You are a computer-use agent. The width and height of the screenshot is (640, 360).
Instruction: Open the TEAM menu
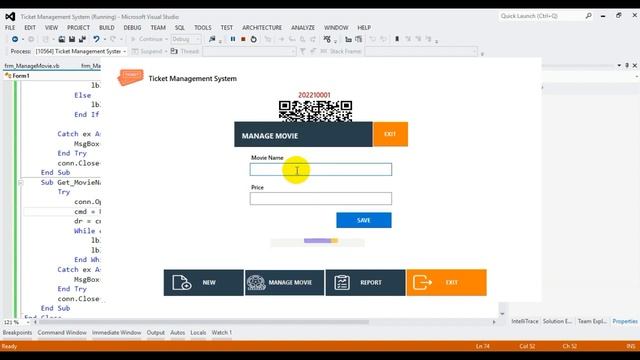[x=158, y=27]
